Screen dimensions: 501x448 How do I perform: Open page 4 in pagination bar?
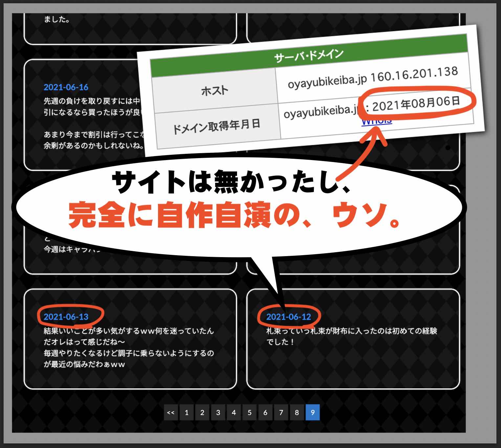pyautogui.click(x=234, y=413)
